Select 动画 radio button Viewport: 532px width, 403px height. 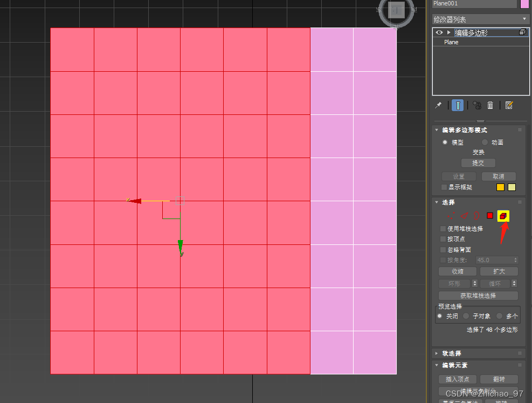(485, 142)
